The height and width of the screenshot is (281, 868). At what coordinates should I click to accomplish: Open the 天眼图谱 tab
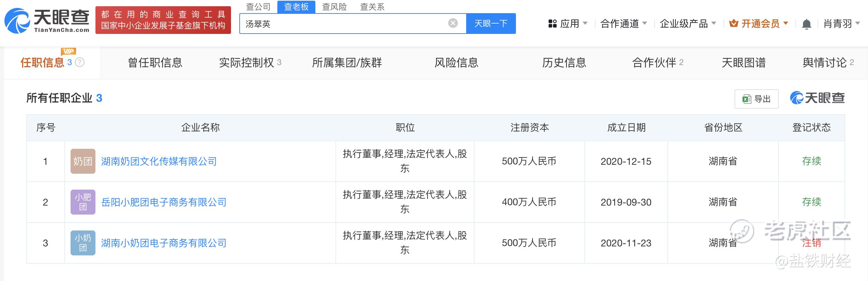coord(744,62)
